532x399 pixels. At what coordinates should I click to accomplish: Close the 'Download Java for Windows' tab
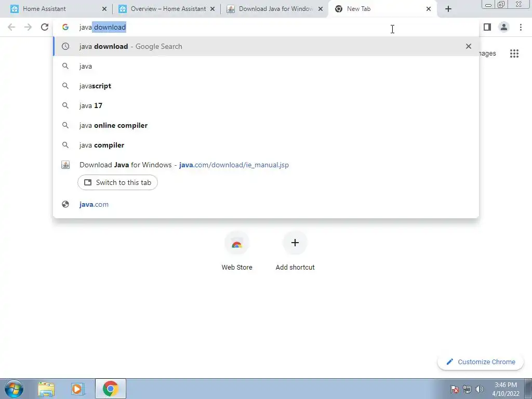pos(320,9)
